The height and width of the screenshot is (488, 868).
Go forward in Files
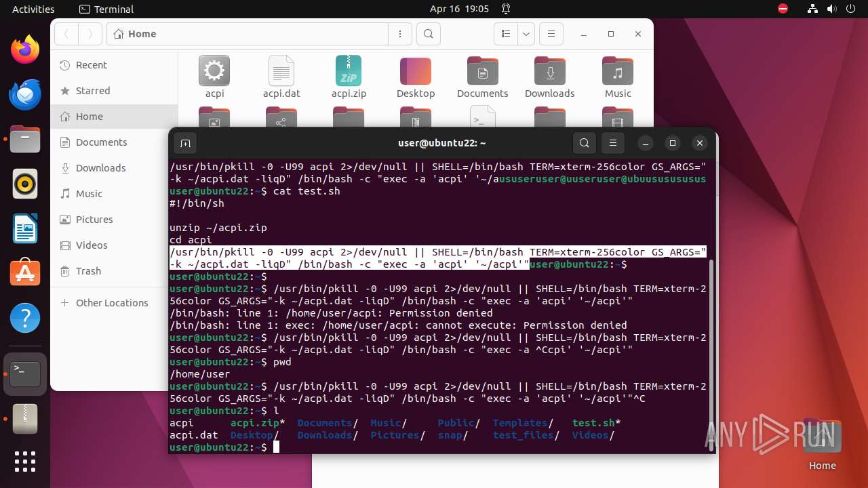coord(90,34)
